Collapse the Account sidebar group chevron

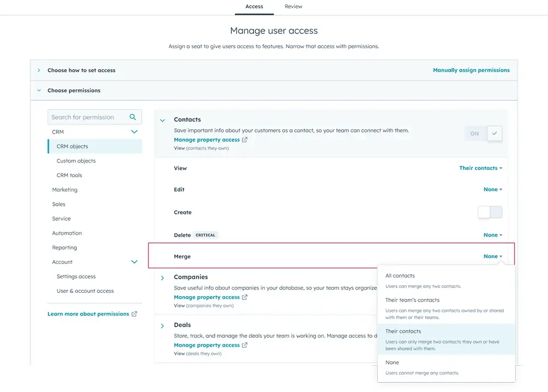point(134,262)
